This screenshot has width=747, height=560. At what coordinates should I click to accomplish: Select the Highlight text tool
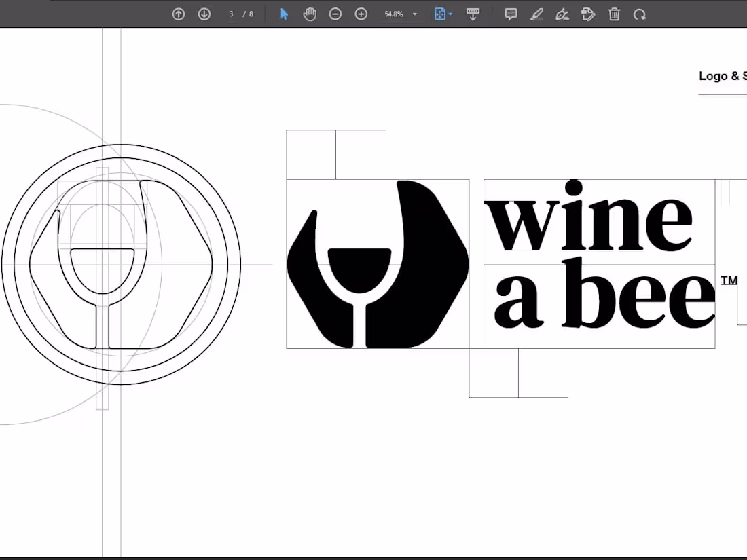coord(536,14)
